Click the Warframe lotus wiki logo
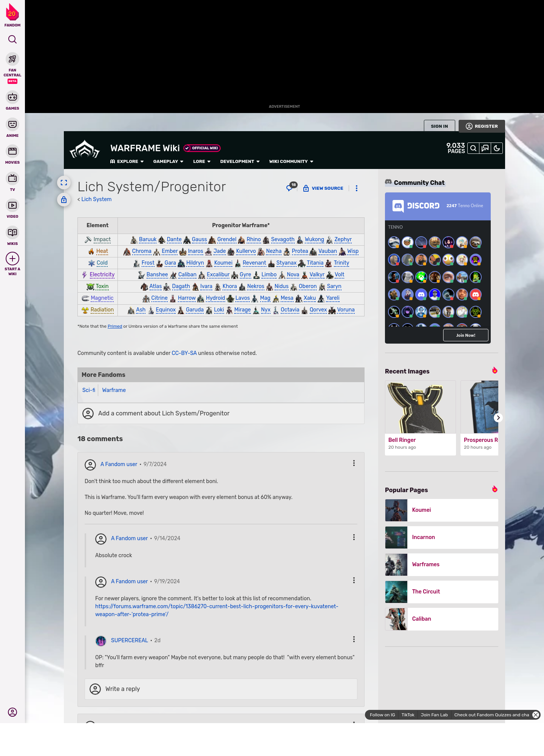Image resolution: width=544 pixels, height=756 pixels. (85, 149)
